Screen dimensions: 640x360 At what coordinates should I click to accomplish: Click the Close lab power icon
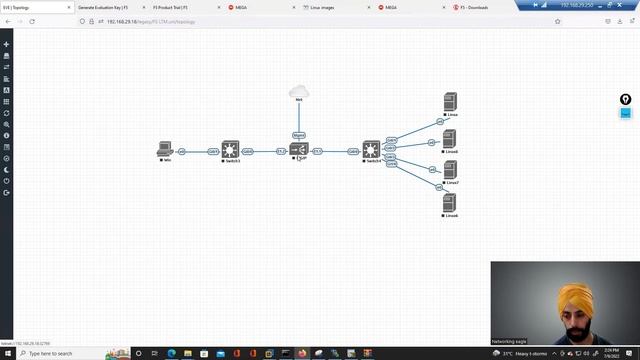(x=6, y=181)
